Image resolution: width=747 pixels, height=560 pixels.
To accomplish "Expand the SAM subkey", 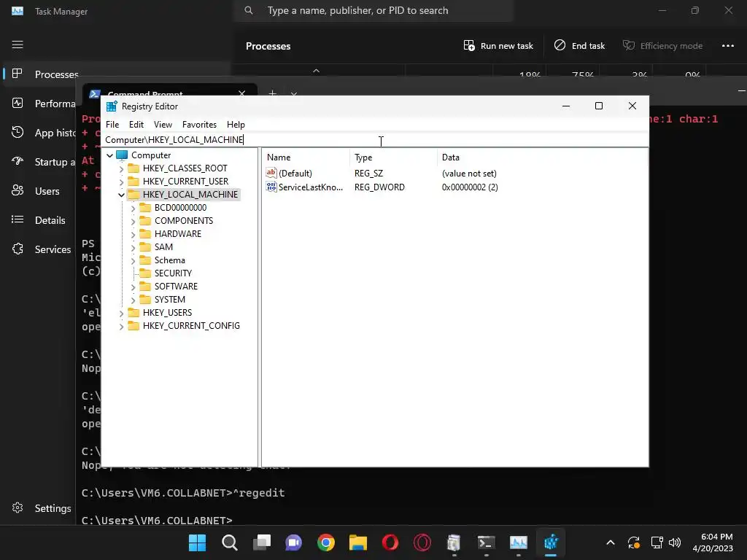I will [x=133, y=247].
